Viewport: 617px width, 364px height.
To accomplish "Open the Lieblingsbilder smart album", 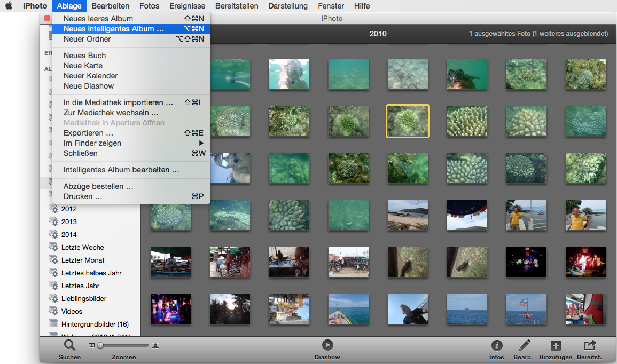I will [83, 298].
